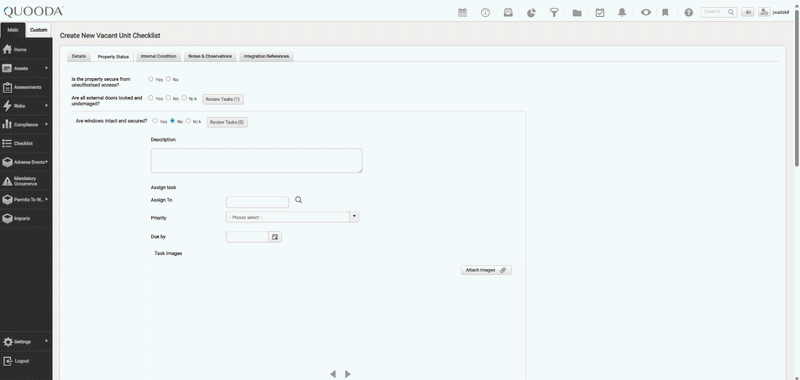Click into the Description text area
Viewport: 800px width, 380px height.
256,161
